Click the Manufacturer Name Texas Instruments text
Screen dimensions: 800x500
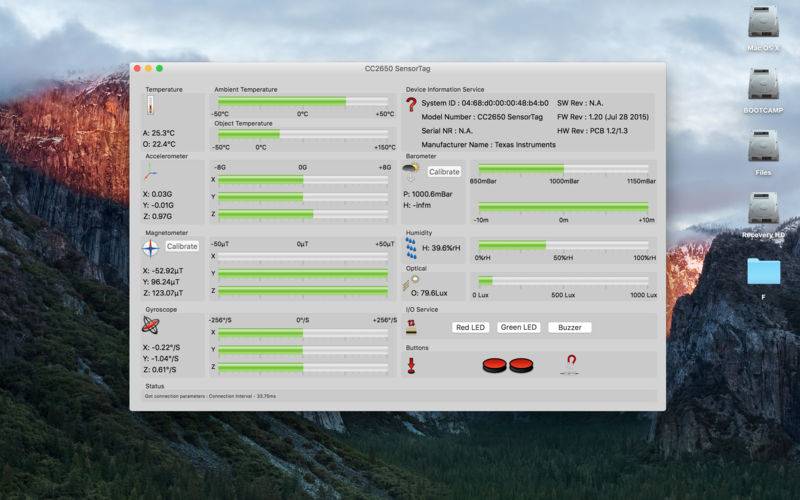click(x=488, y=145)
